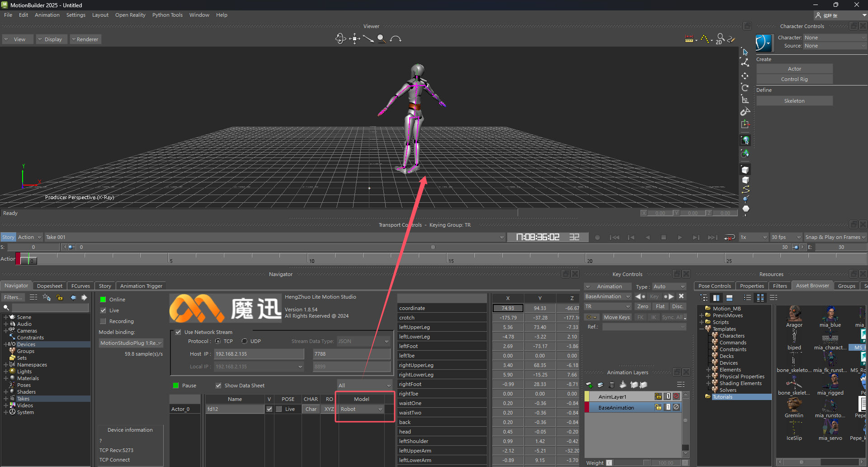Viewport: 868px width, 467px height.
Task: Toggle the loop playback icon
Action: pyautogui.click(x=729, y=238)
